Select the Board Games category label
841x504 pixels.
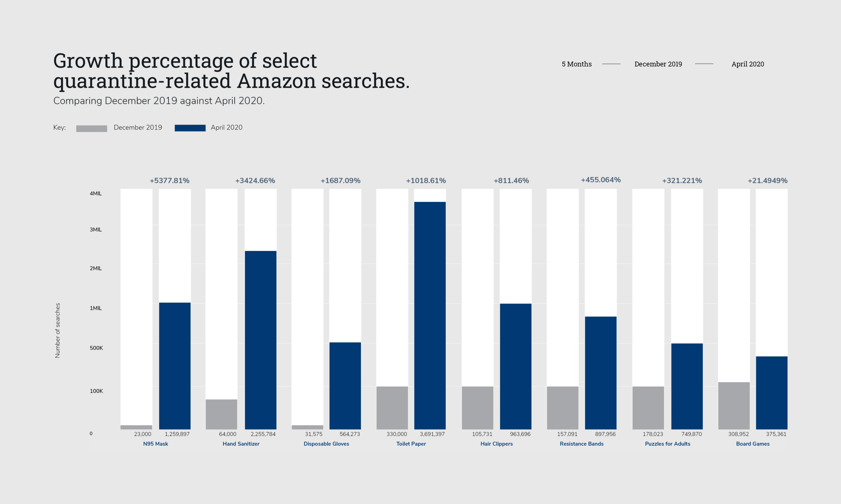(753, 444)
